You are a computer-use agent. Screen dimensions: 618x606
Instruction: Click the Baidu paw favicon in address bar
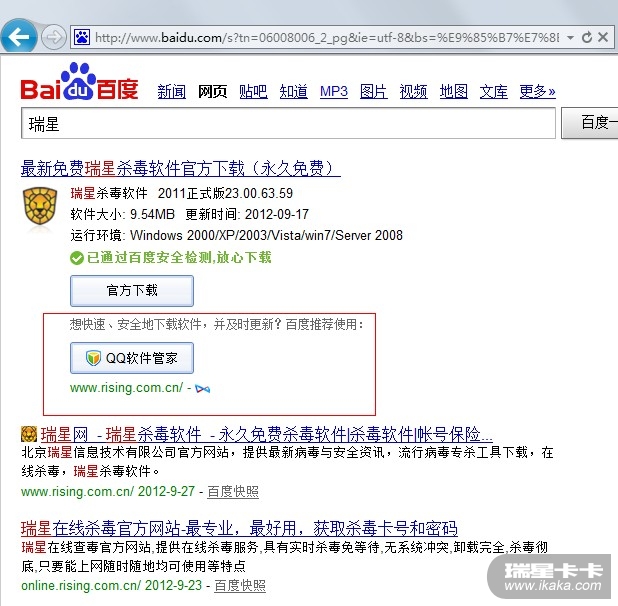[82, 37]
